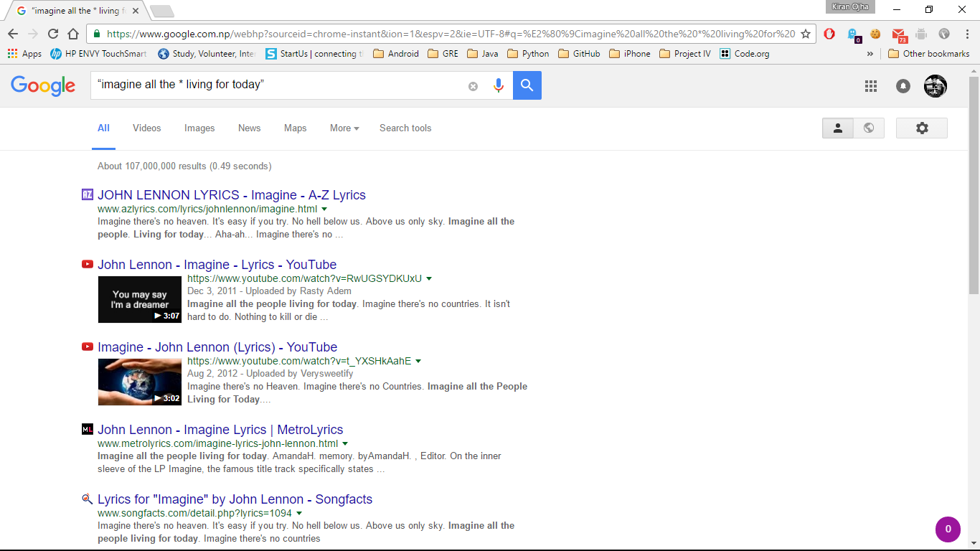Open the search settings gear menu

pos(922,128)
